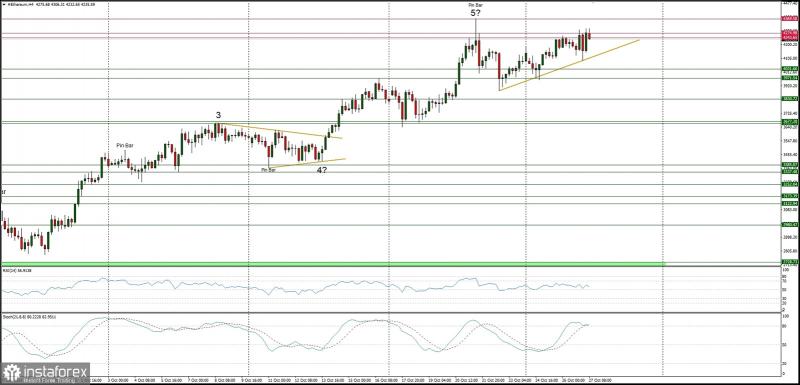
Task: Click the "Pin Bar" annotation near 3 Oct candles
Action: 125,145
